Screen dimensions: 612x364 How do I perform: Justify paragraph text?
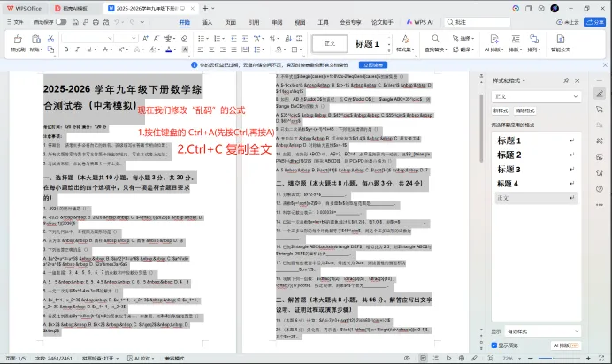pos(233,49)
